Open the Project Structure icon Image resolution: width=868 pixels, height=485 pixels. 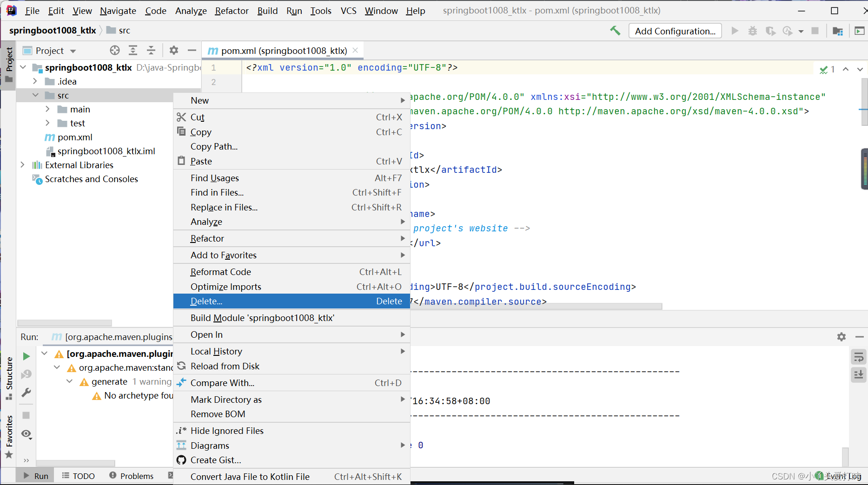pos(838,31)
